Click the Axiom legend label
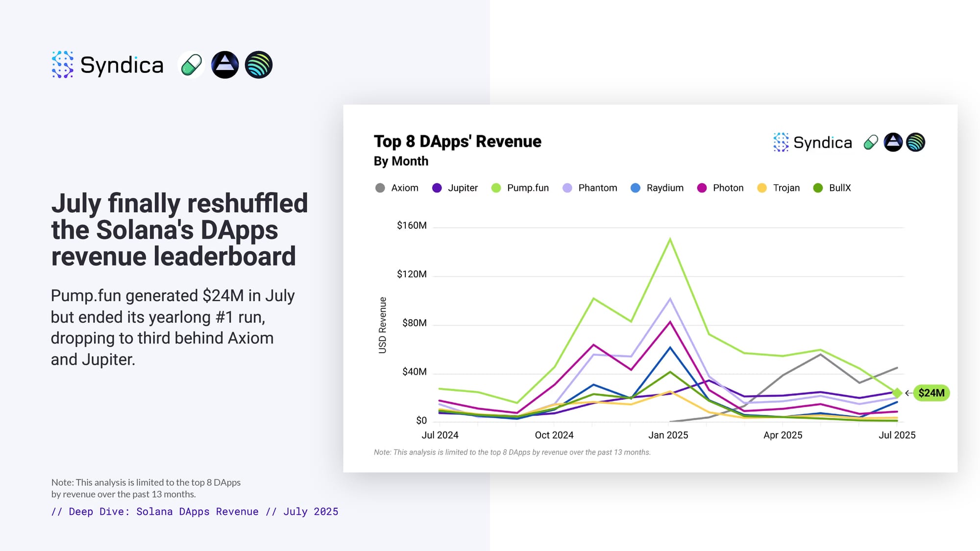This screenshot has height=551, width=980. pos(405,188)
